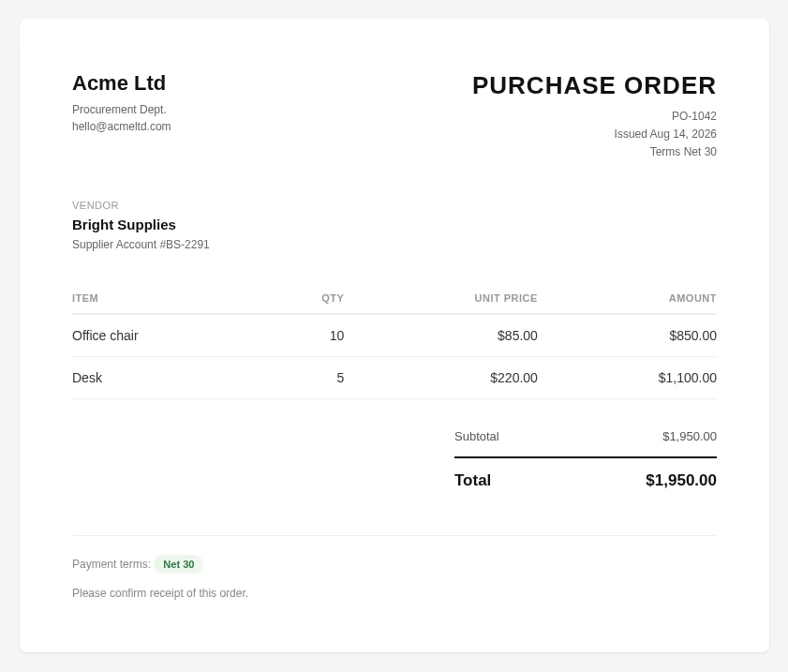Click the Acme Ltd company name
788x672 pixels.
tap(119, 83)
